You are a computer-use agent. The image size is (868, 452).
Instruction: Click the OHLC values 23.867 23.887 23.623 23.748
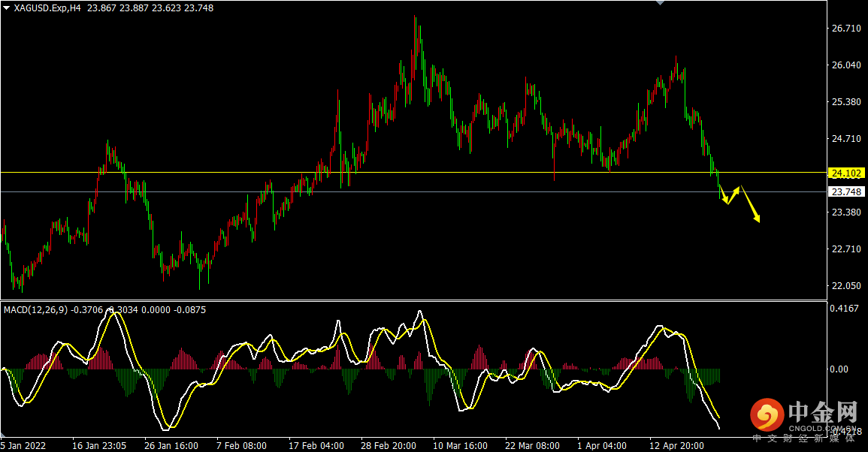150,8
